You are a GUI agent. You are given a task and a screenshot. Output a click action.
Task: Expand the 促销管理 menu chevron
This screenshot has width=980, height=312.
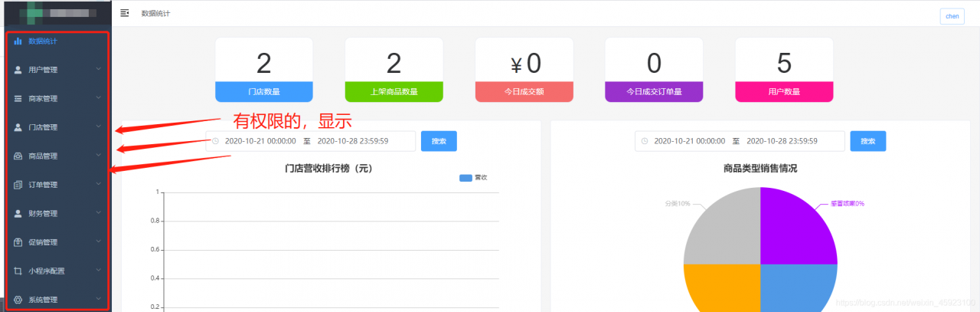pos(98,241)
